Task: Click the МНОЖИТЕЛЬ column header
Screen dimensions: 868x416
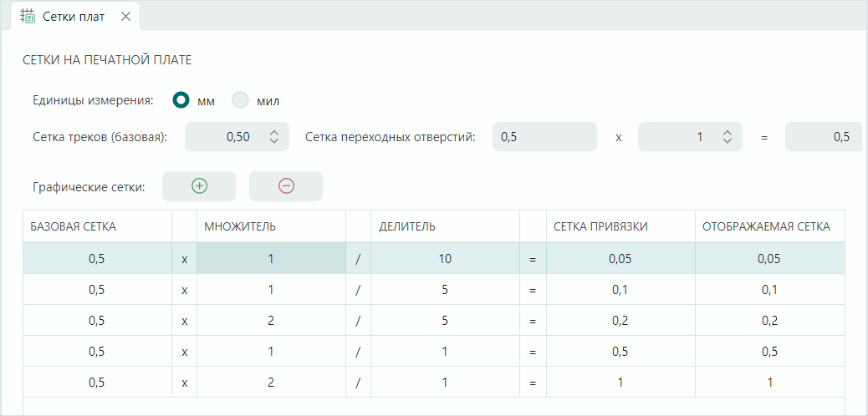Action: [271, 226]
